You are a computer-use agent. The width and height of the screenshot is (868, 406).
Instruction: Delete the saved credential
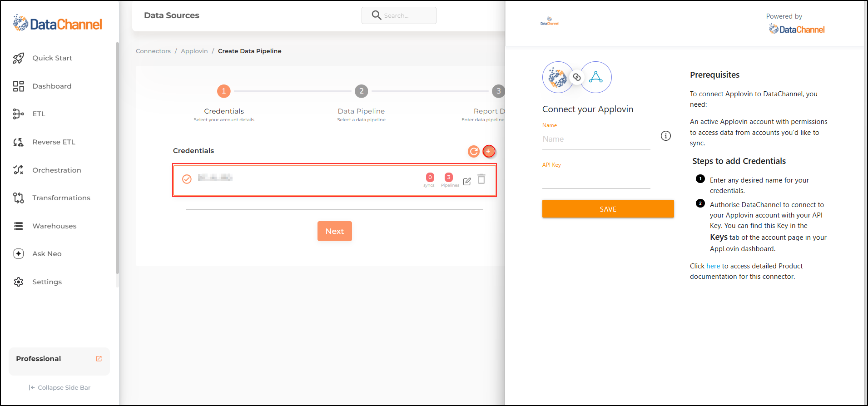pyautogui.click(x=481, y=179)
